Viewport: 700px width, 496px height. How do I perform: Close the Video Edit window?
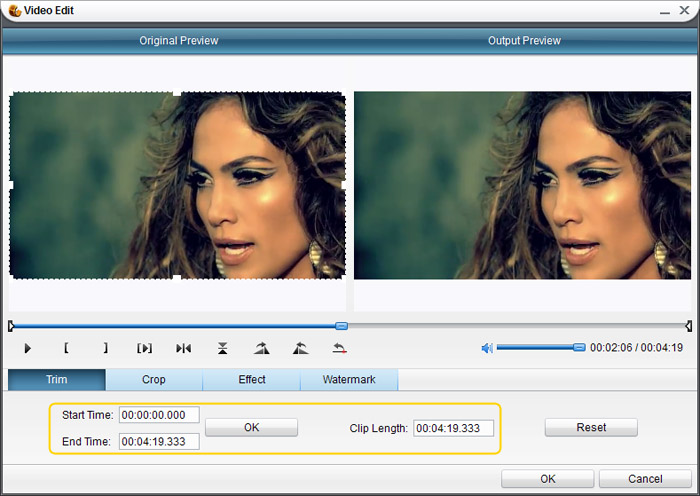684,10
